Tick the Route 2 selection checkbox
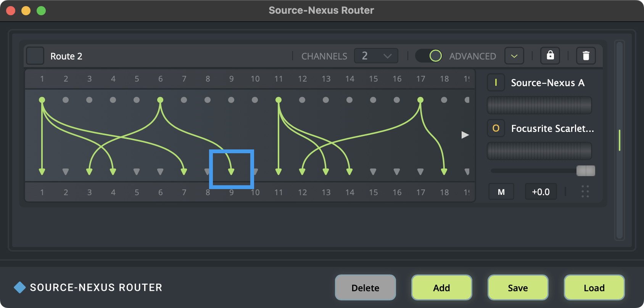The image size is (644, 308). (x=35, y=56)
